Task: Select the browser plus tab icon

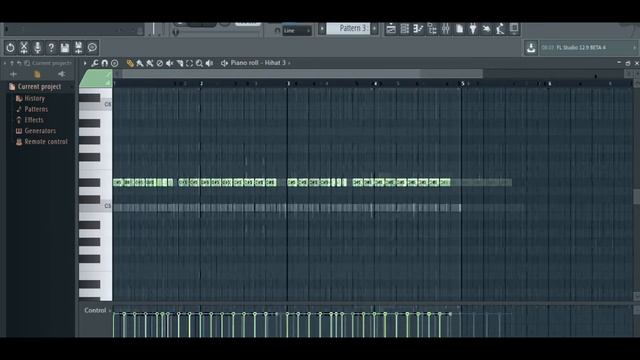Action: point(13,74)
